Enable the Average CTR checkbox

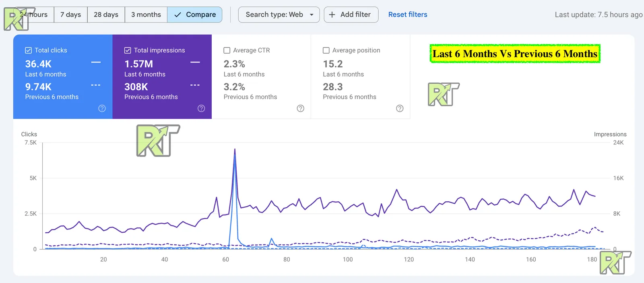227,50
